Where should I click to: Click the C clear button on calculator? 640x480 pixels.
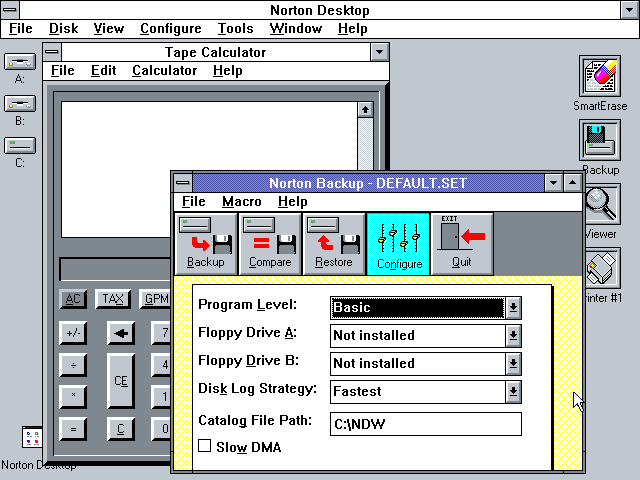[x=121, y=429]
